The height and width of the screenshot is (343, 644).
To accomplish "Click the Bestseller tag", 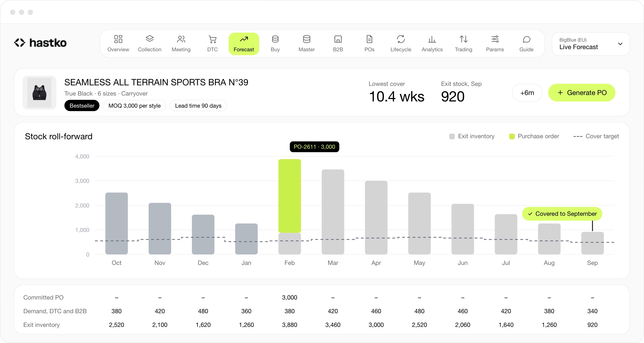I will point(82,105).
